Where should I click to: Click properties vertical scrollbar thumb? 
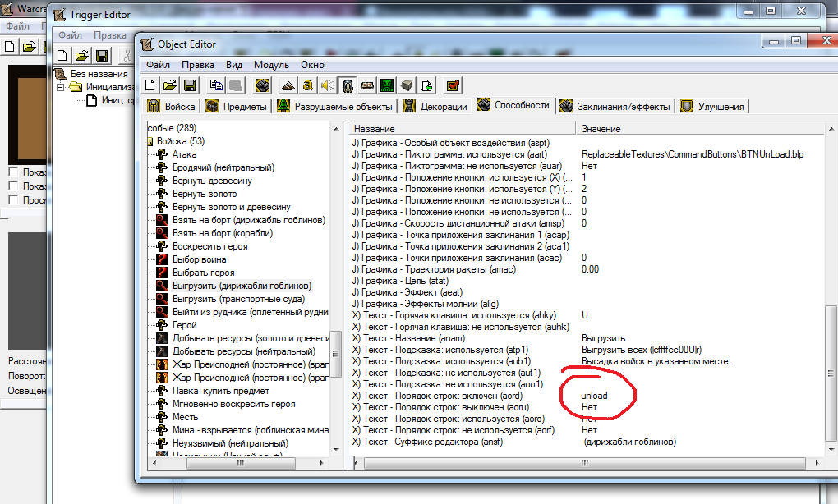830,373
